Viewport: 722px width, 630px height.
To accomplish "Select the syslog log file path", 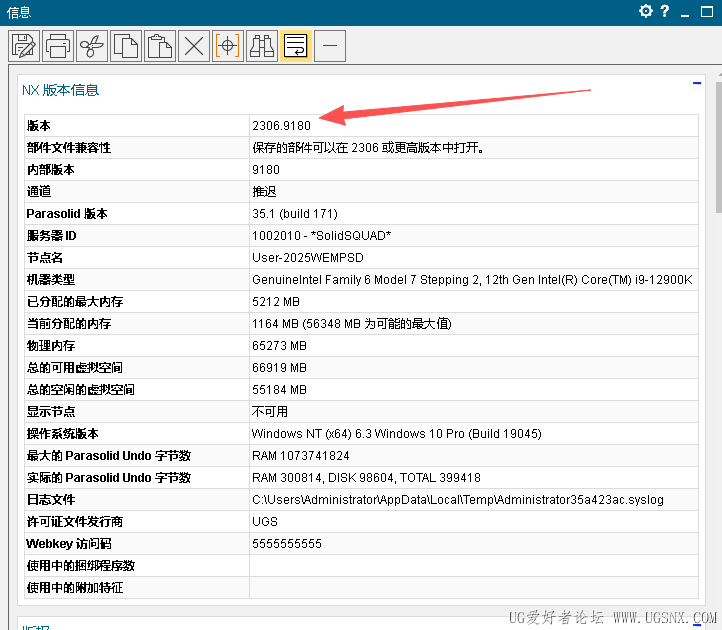I will (458, 500).
